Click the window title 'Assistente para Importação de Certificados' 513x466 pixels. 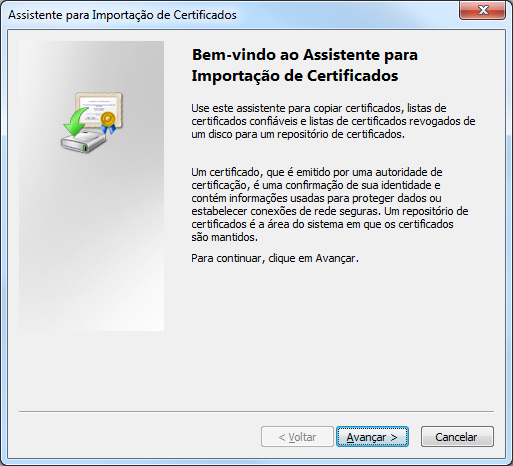pyautogui.click(x=122, y=15)
